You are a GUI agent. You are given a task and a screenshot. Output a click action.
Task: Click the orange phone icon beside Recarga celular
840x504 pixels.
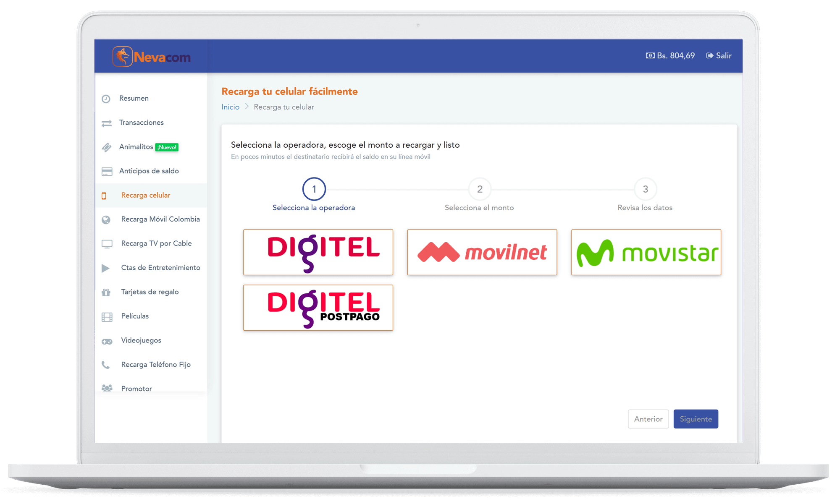104,196
